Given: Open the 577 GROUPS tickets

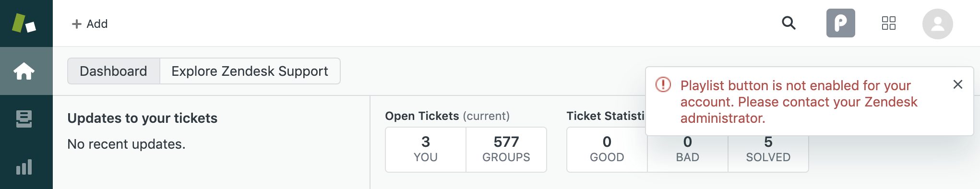Looking at the screenshot, I should point(506,149).
